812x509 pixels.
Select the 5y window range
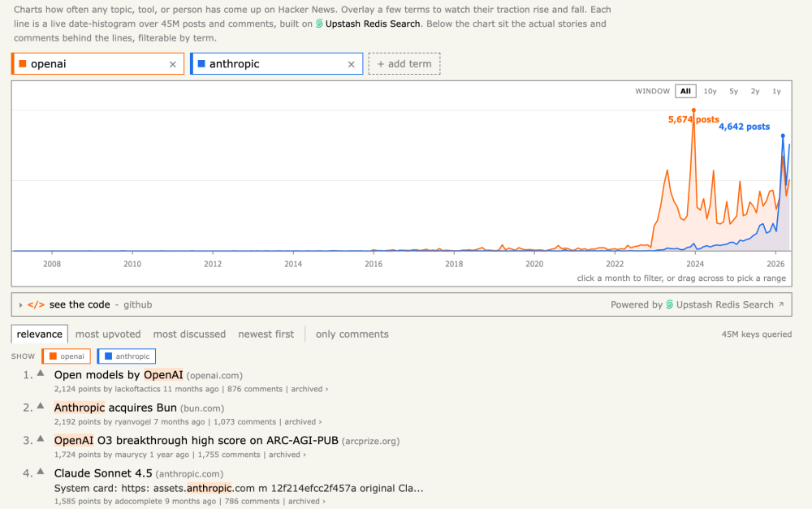pos(734,91)
